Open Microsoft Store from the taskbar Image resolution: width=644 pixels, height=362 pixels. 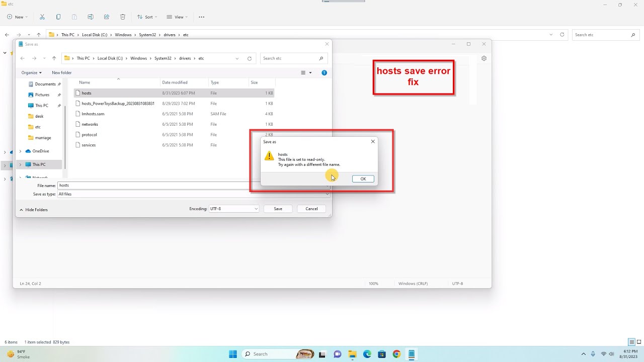[382, 354]
